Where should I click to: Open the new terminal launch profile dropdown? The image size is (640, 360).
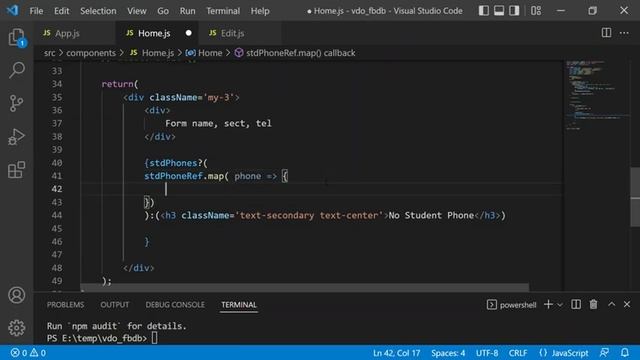coord(560,304)
